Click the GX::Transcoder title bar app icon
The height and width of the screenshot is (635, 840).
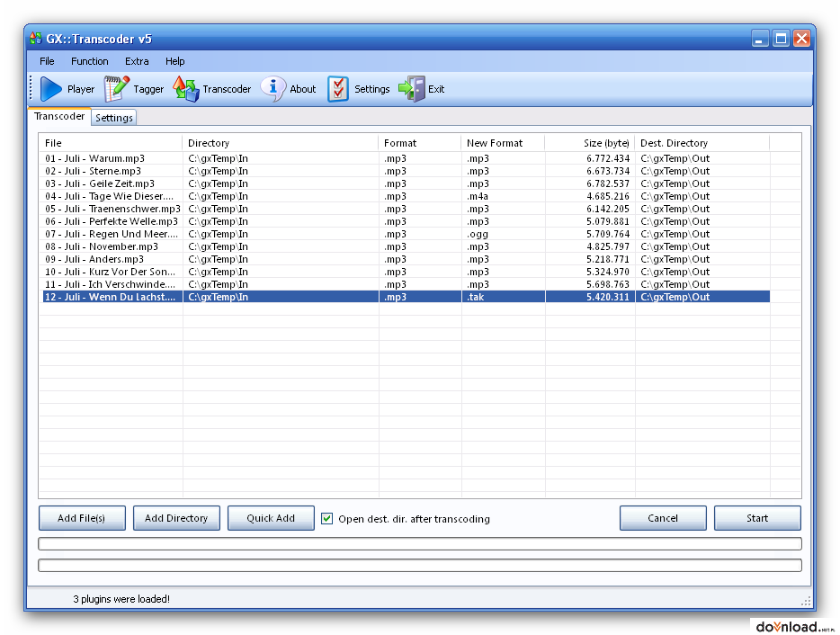pos(36,39)
